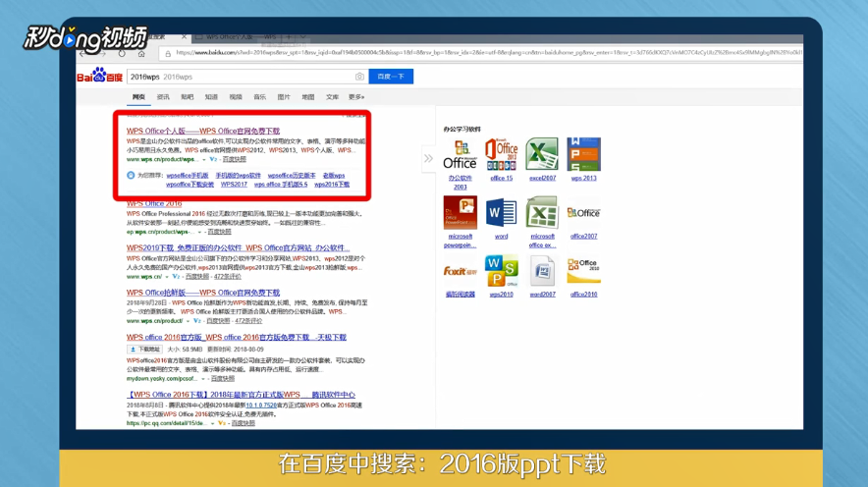Click V2 badge on WPS2019下载 result
This screenshot has height=487, width=868.
point(176,276)
